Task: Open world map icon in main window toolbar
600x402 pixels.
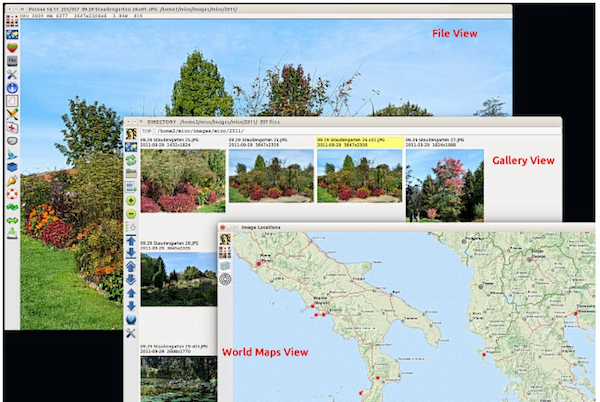Action: pyautogui.click(x=12, y=34)
